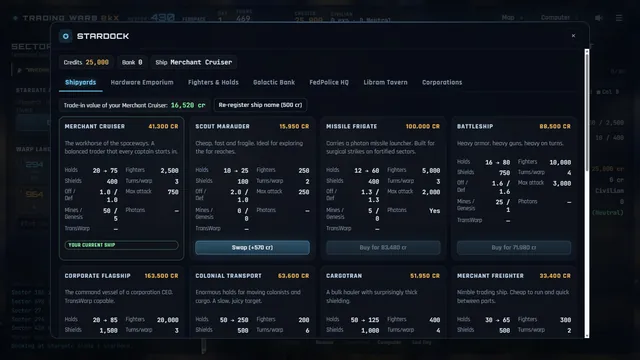Click Battleship Buy button
The height and width of the screenshot is (360, 640).
click(513, 247)
